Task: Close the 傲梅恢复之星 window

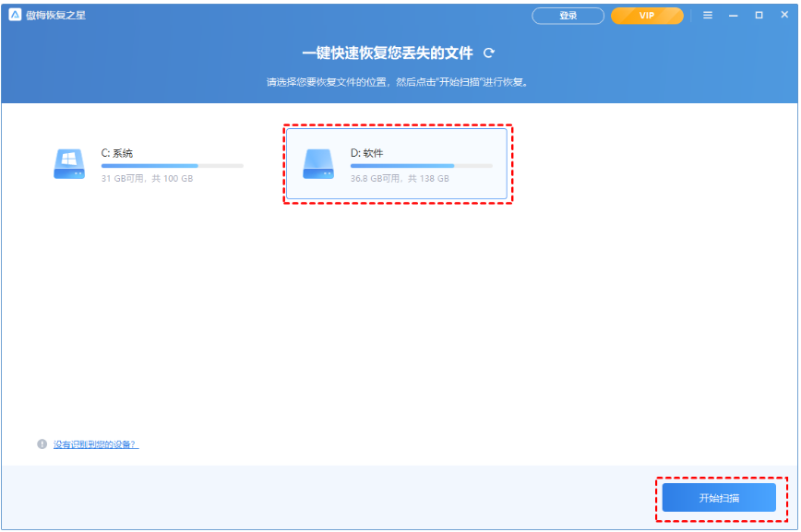Action: click(784, 15)
